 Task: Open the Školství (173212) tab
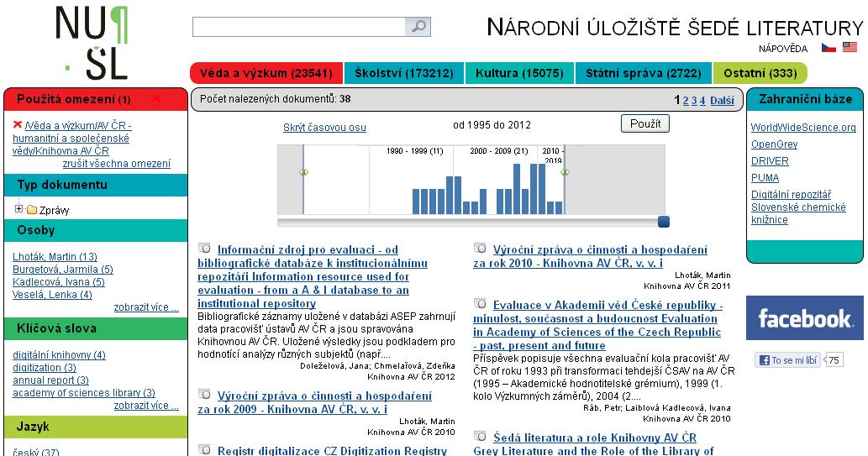coord(404,73)
